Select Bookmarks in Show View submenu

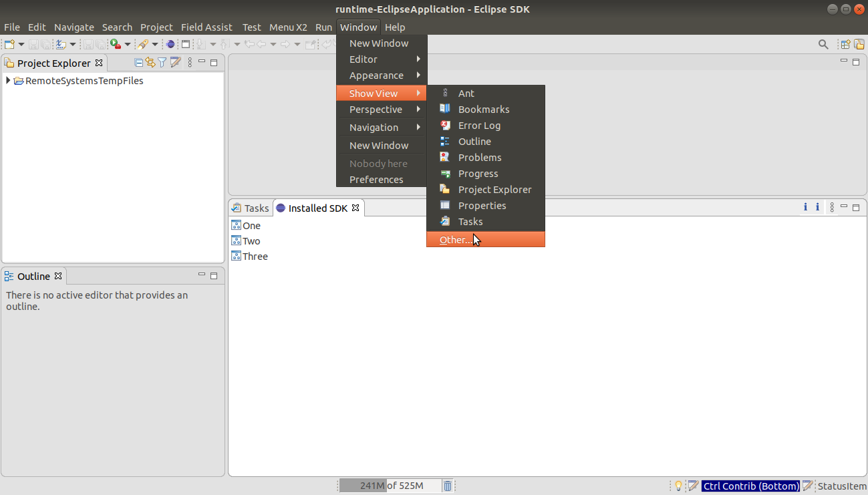point(486,110)
